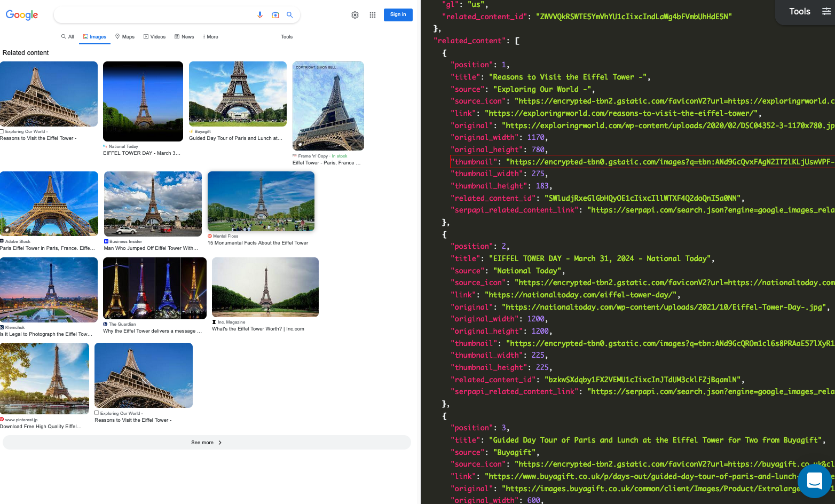Click 'Paris Eiffel Tower in Paris, France' title
This screenshot has height=504, width=835.
point(48,248)
